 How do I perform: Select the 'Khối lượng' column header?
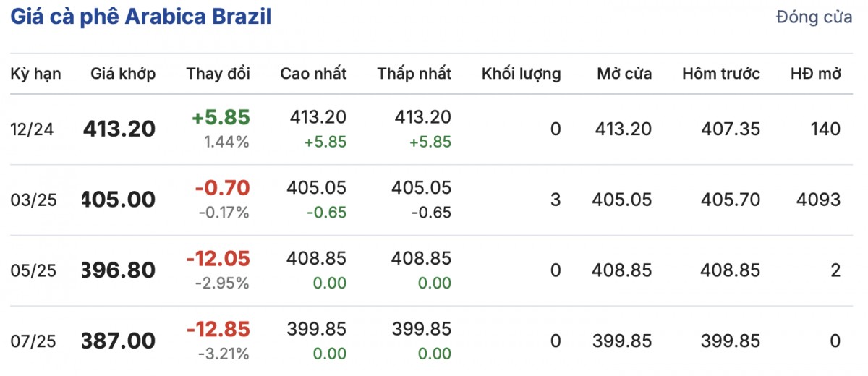(x=521, y=74)
